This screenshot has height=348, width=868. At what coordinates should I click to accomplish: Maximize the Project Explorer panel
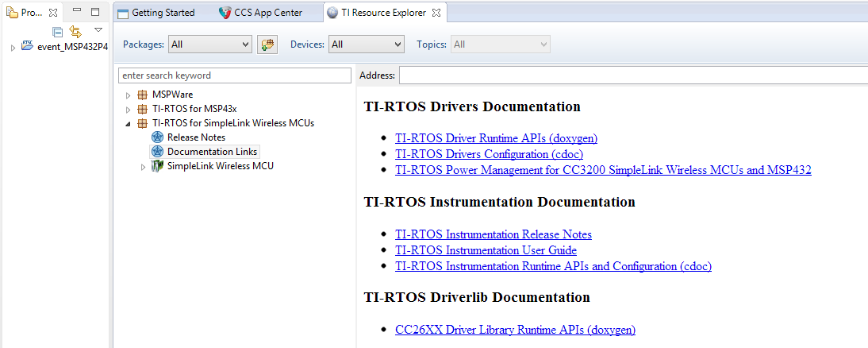[x=95, y=12]
